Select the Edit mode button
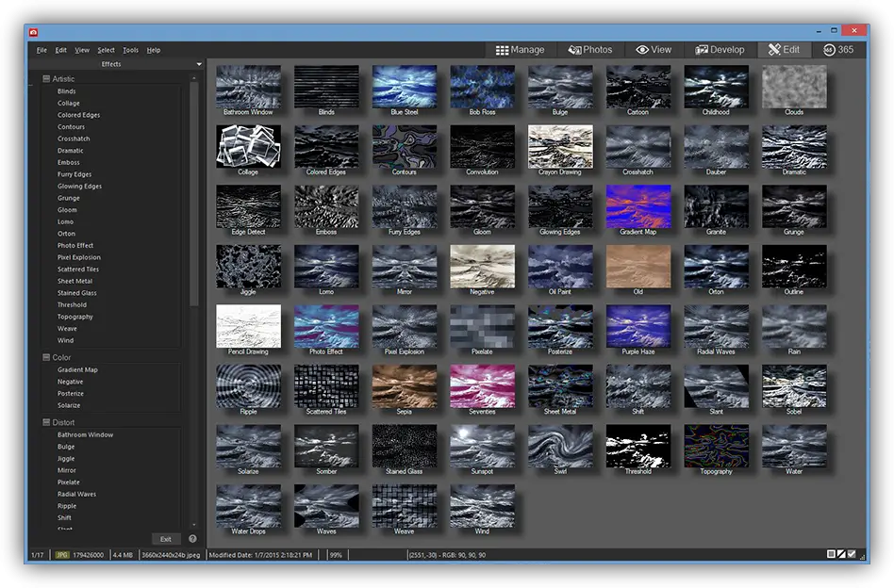 (x=784, y=50)
